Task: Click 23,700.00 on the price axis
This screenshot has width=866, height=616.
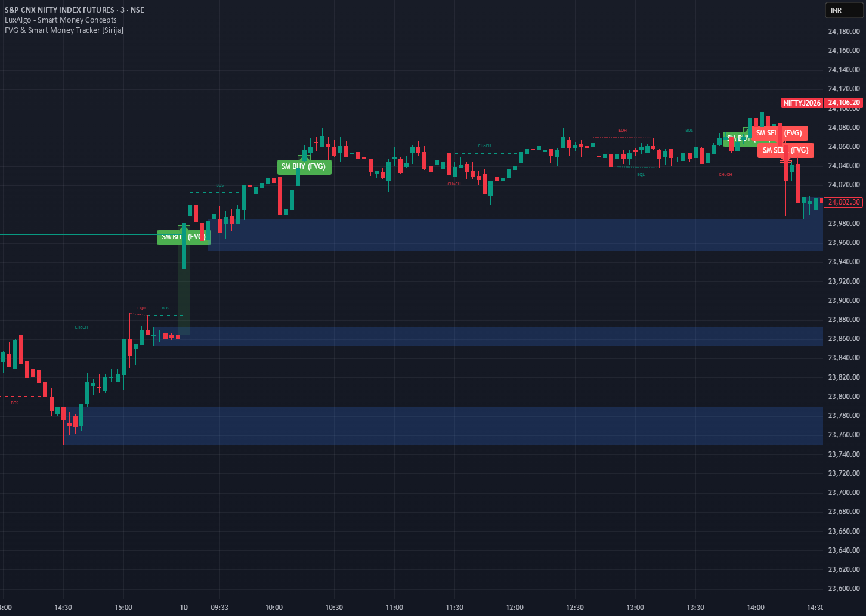Action: pos(844,493)
